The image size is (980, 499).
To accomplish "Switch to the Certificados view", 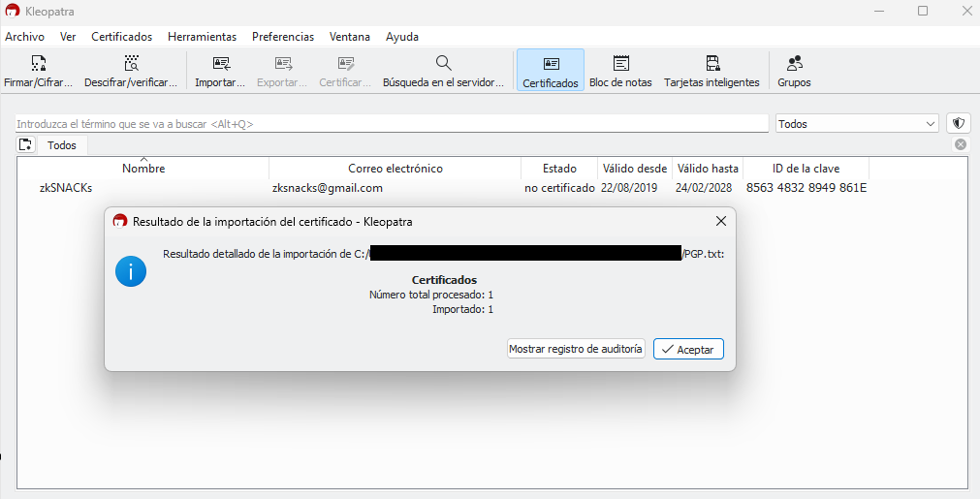I will coord(550,70).
